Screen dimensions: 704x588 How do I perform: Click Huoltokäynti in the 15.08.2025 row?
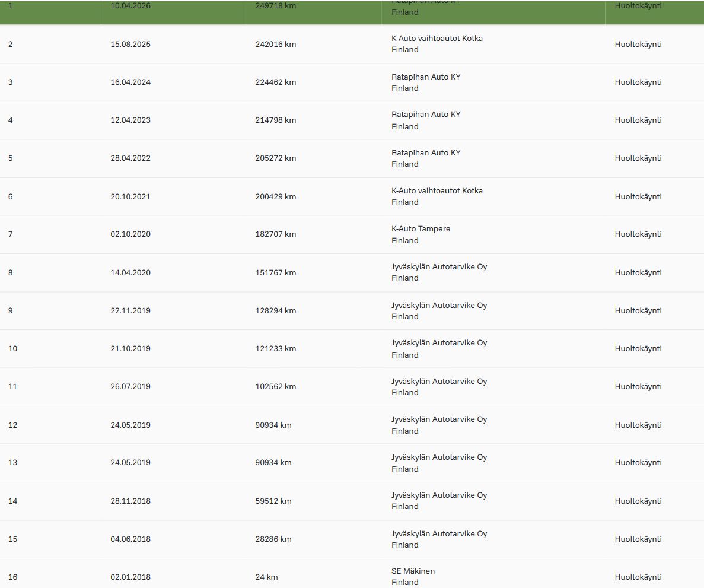(x=638, y=44)
